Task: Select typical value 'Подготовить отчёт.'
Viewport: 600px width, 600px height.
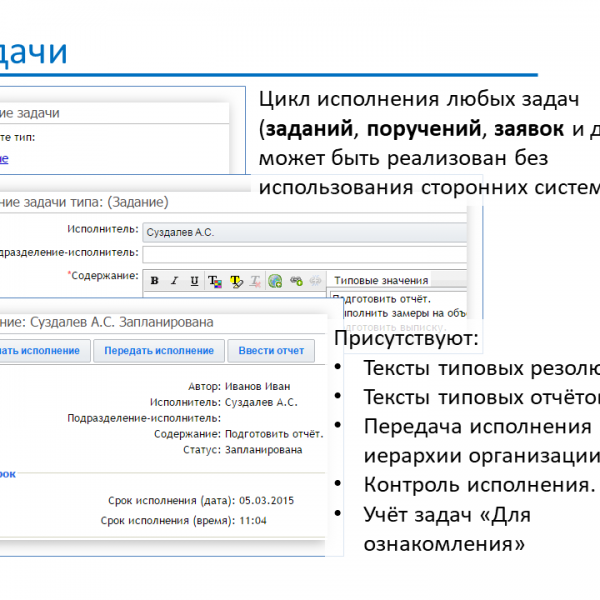Action: coord(382,298)
